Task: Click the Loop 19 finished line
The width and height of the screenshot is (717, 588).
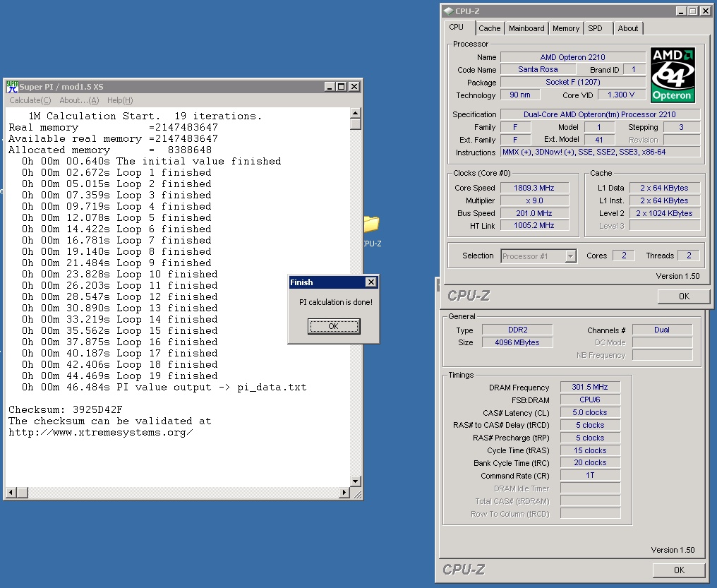Action: point(119,376)
